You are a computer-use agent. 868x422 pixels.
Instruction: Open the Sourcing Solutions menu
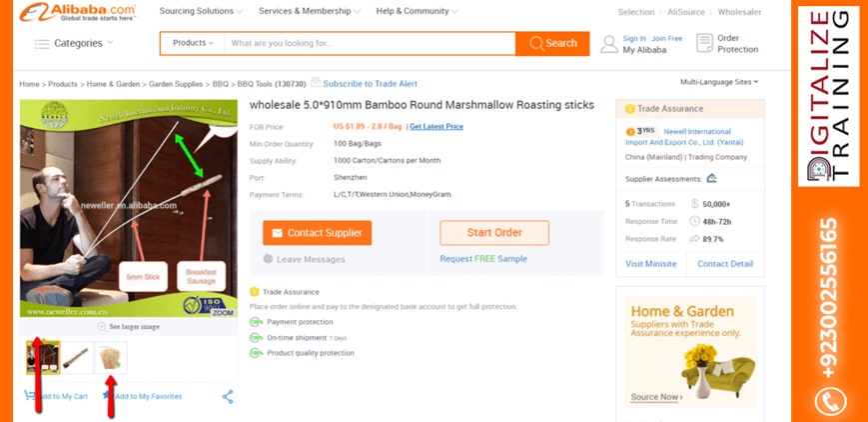pos(200,12)
